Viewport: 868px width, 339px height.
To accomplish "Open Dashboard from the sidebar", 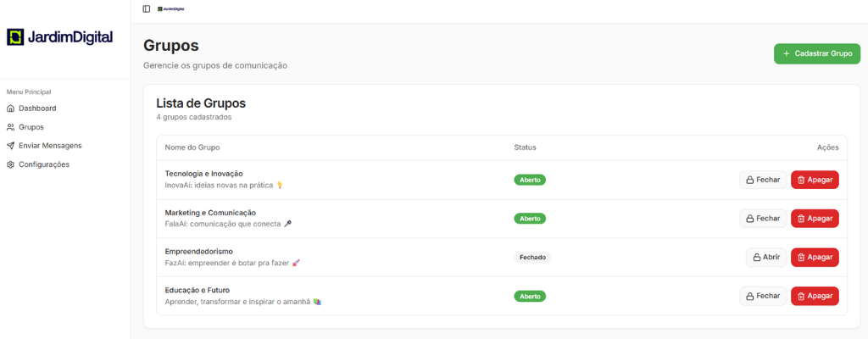I will click(36, 108).
